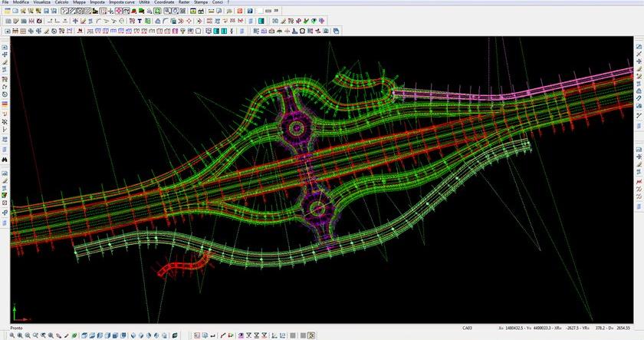This screenshot has width=644, height=340.
Task: Select the T text tool icon
Action: click(x=138, y=21)
